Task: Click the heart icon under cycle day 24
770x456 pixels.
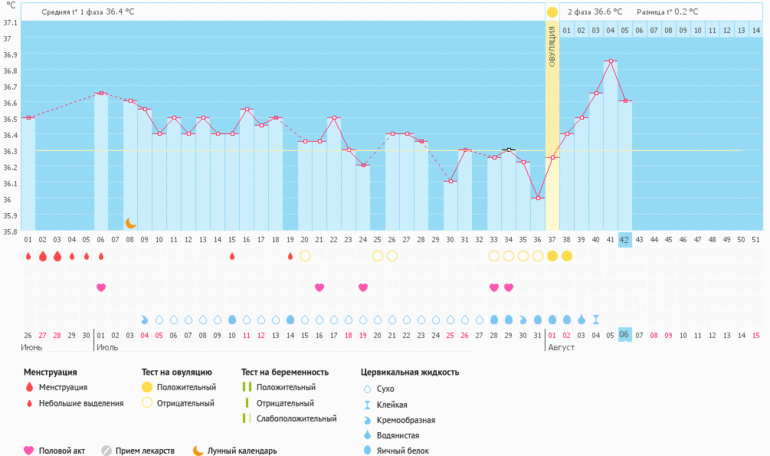Action: [x=363, y=288]
